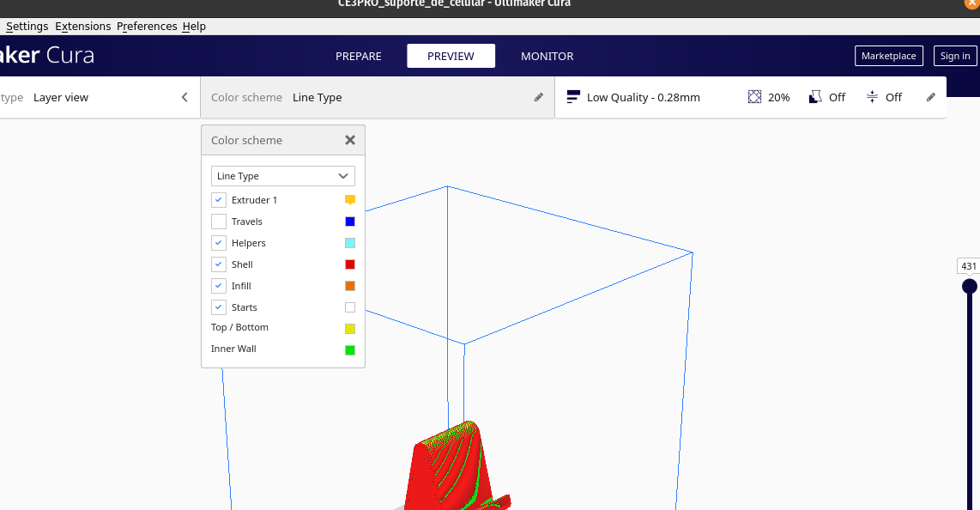Screen dimensions: 980x510
Task: Uncheck the Starts checkbox
Action: (219, 307)
